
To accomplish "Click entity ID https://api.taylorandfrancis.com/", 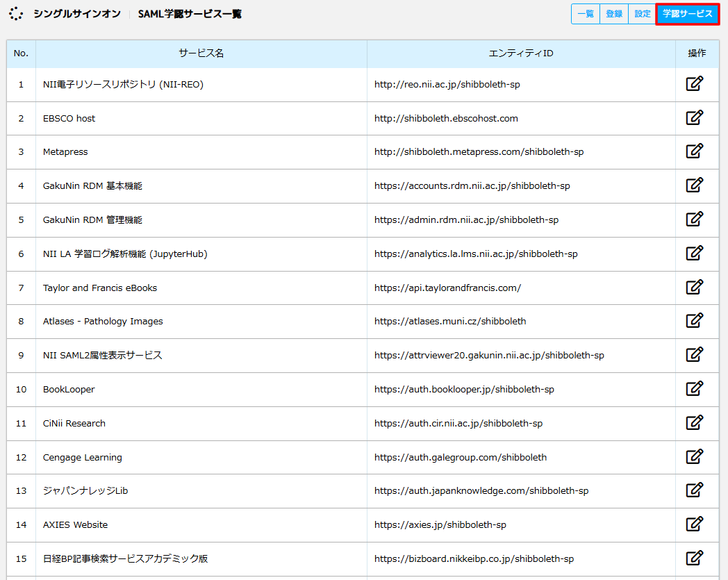I will (x=447, y=288).
